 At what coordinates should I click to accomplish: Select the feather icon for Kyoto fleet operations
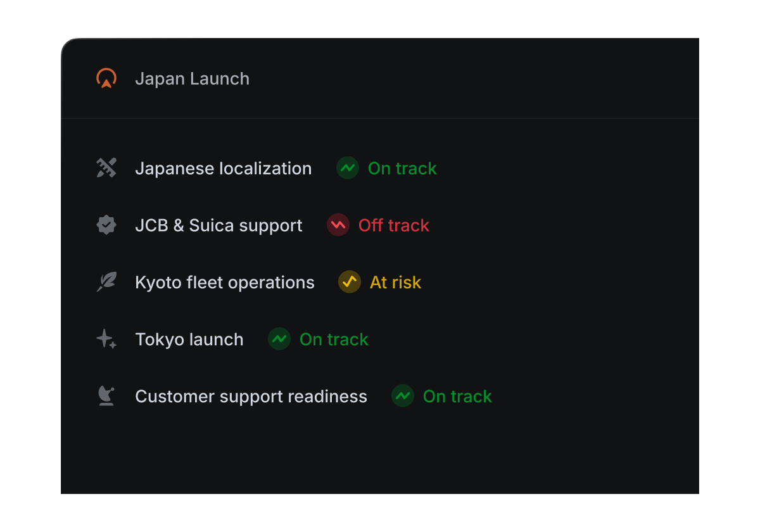click(x=106, y=282)
